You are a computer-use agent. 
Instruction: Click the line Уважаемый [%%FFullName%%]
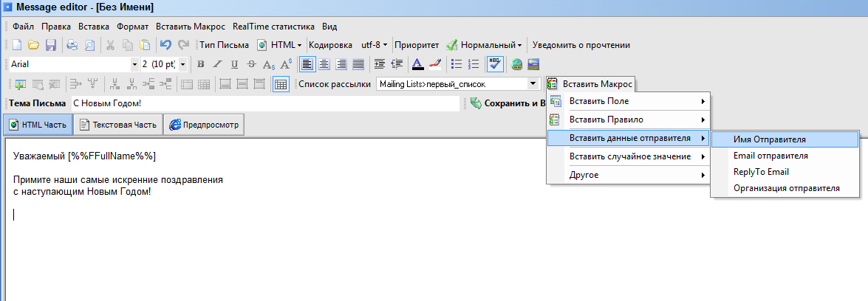pos(84,156)
